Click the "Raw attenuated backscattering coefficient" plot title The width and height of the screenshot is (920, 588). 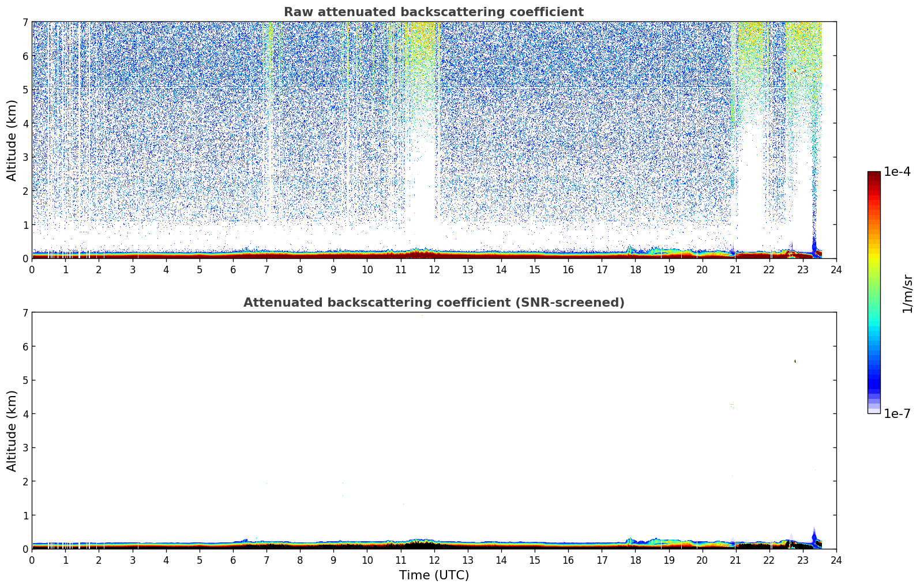coord(433,12)
